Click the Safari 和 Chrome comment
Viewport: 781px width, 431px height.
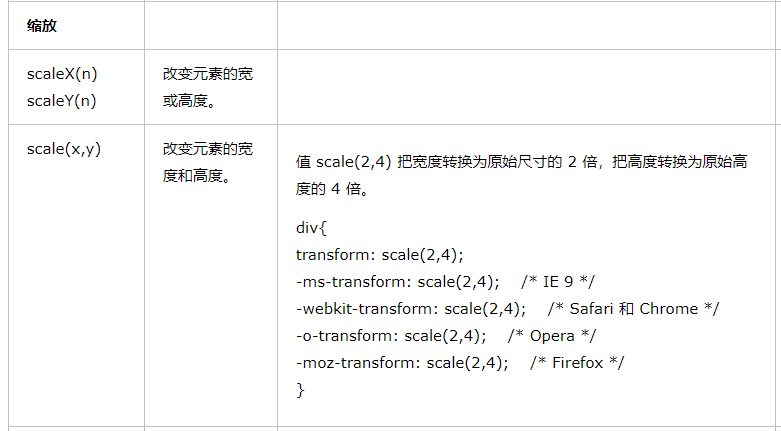[x=634, y=309]
